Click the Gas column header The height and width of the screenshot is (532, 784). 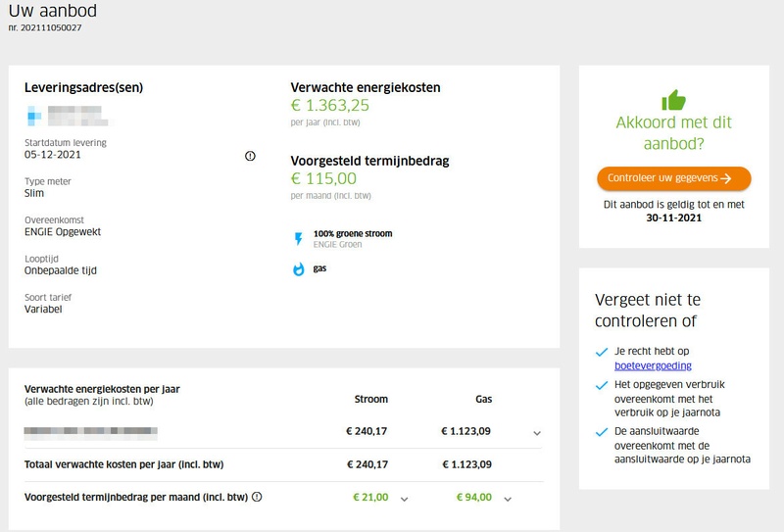click(x=483, y=400)
